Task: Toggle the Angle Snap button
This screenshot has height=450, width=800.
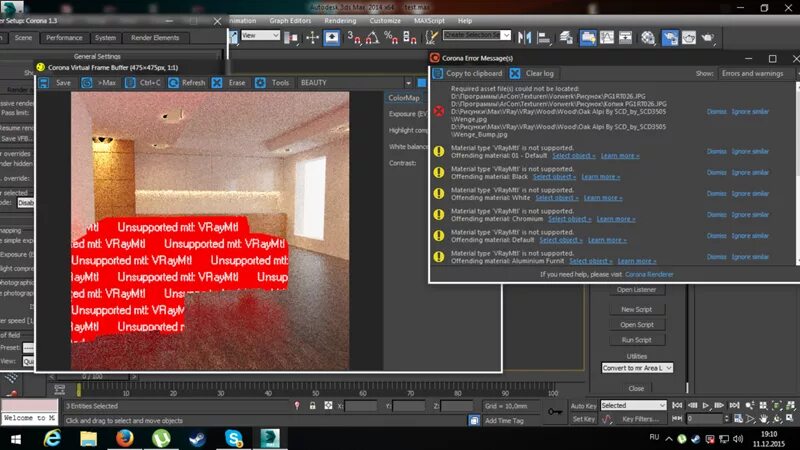Action: tap(372, 37)
